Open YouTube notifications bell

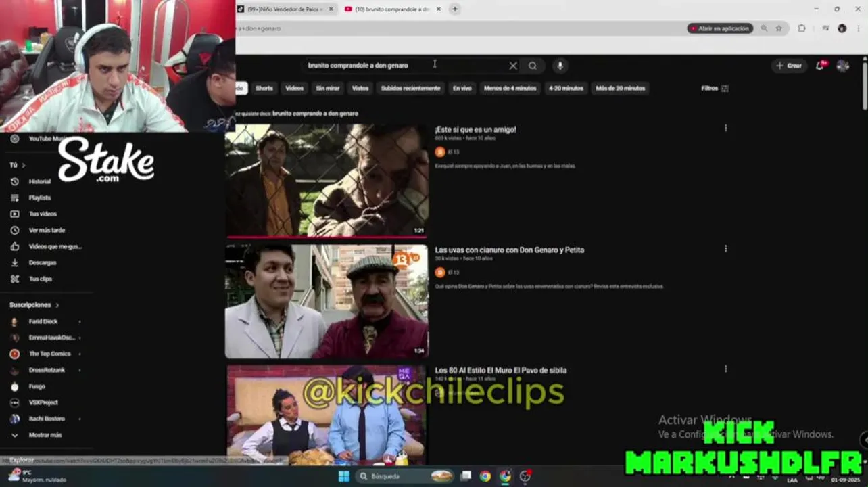pyautogui.click(x=820, y=66)
